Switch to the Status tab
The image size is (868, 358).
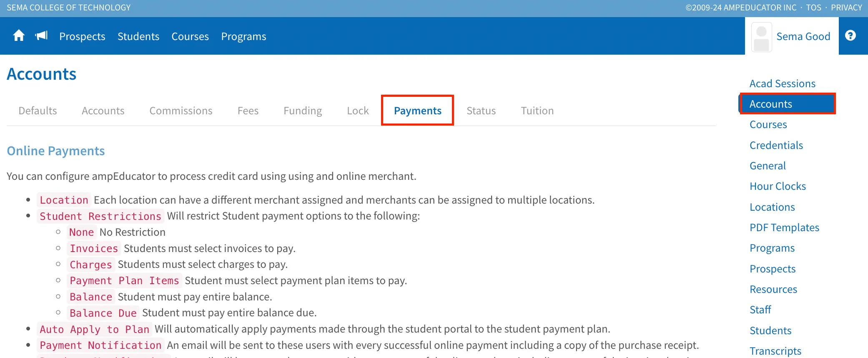481,111
